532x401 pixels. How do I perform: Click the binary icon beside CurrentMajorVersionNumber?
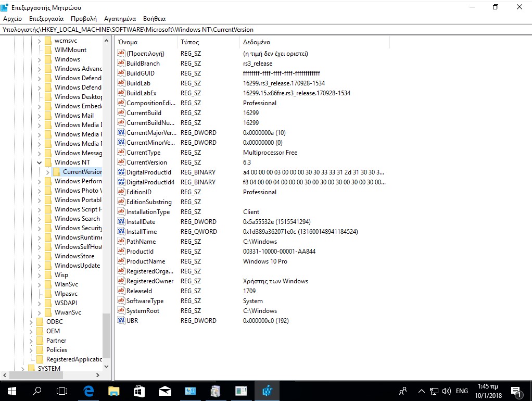(x=121, y=132)
